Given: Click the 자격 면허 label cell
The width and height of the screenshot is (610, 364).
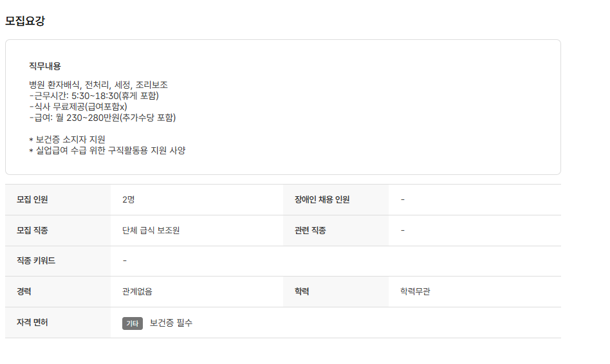Looking at the screenshot, I should [x=33, y=322].
